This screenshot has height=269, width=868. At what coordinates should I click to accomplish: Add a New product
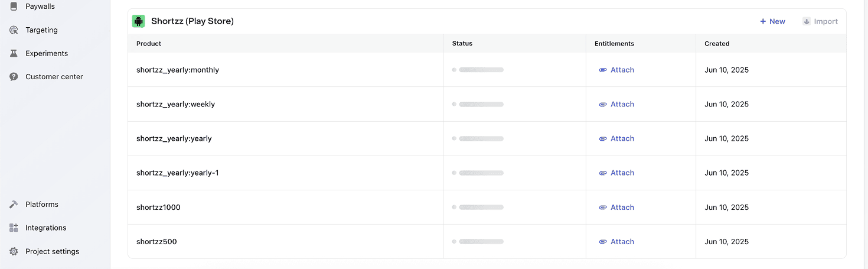[772, 21]
